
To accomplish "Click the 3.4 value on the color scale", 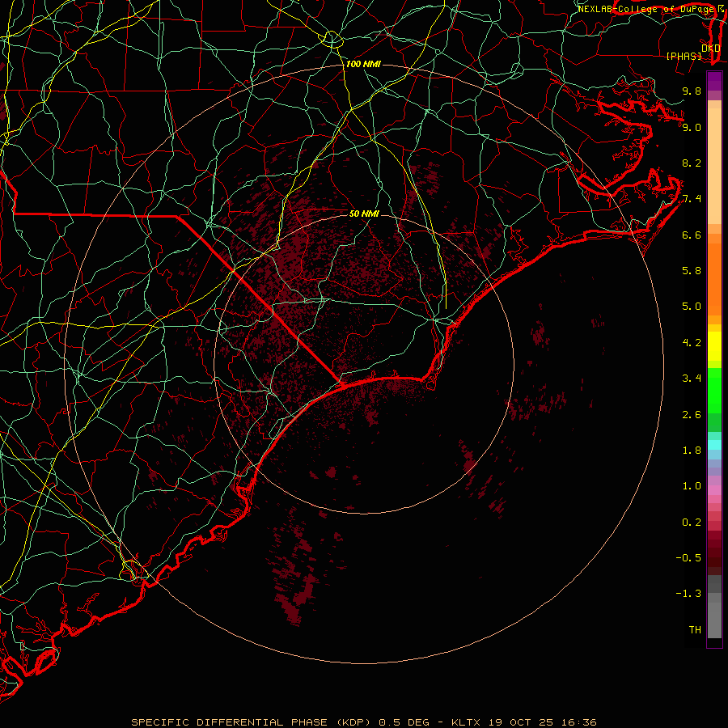I will (692, 379).
